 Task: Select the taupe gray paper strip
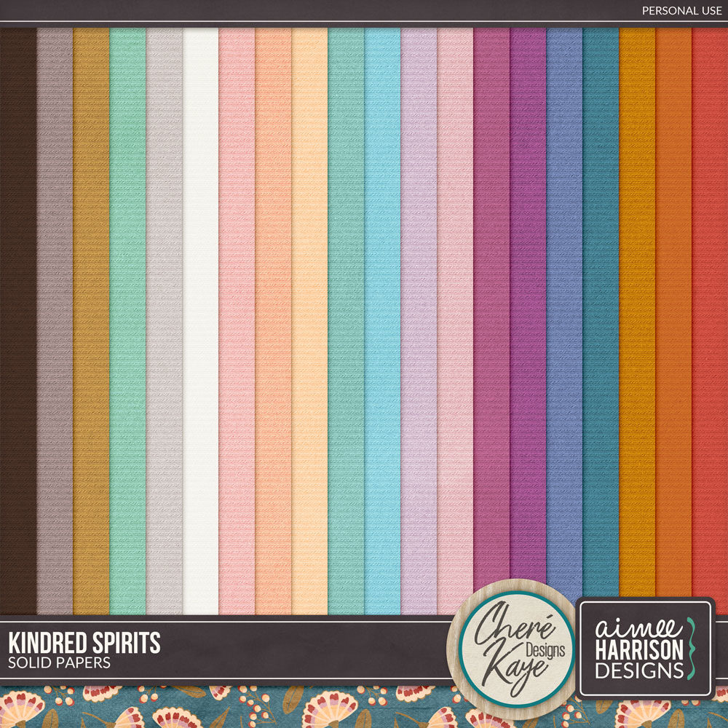55,321
